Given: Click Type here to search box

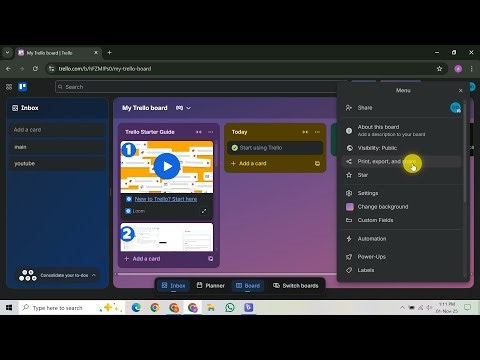Looking at the screenshot, I should click(x=72, y=308).
